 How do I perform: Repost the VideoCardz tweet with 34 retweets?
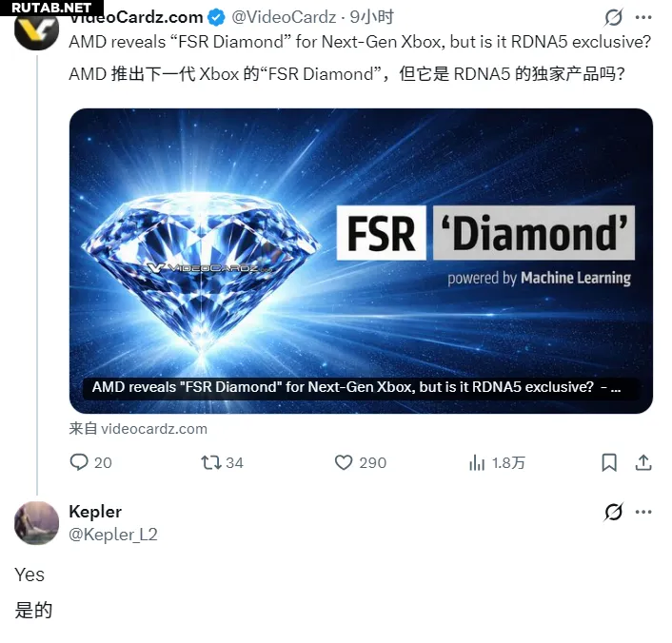point(211,462)
